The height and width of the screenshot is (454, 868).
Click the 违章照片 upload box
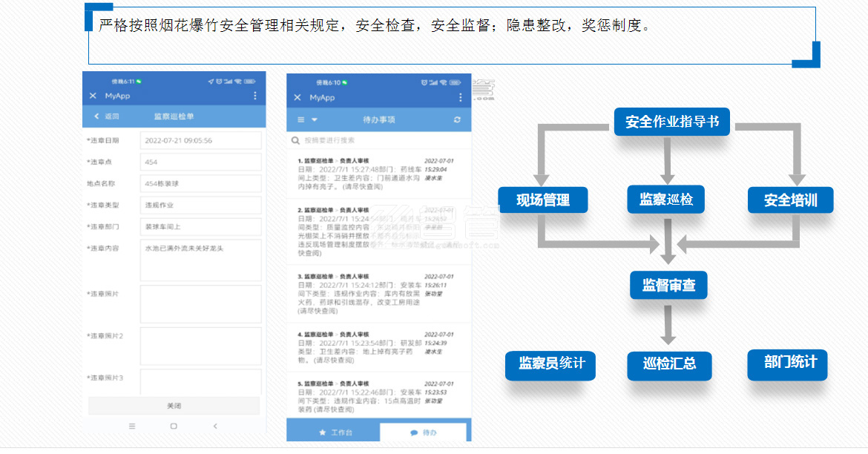point(200,304)
